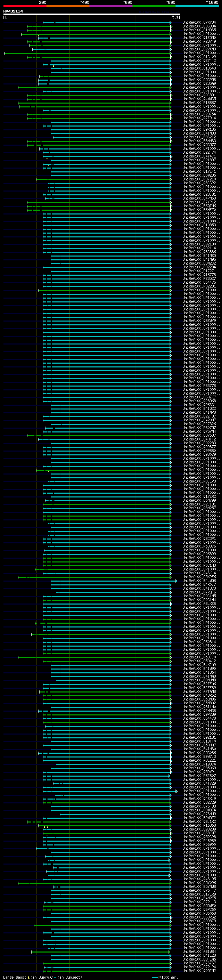The image size is (222, 980).
Task: Select label UniRef100_Q4T729
Action: tap(199, 783)
